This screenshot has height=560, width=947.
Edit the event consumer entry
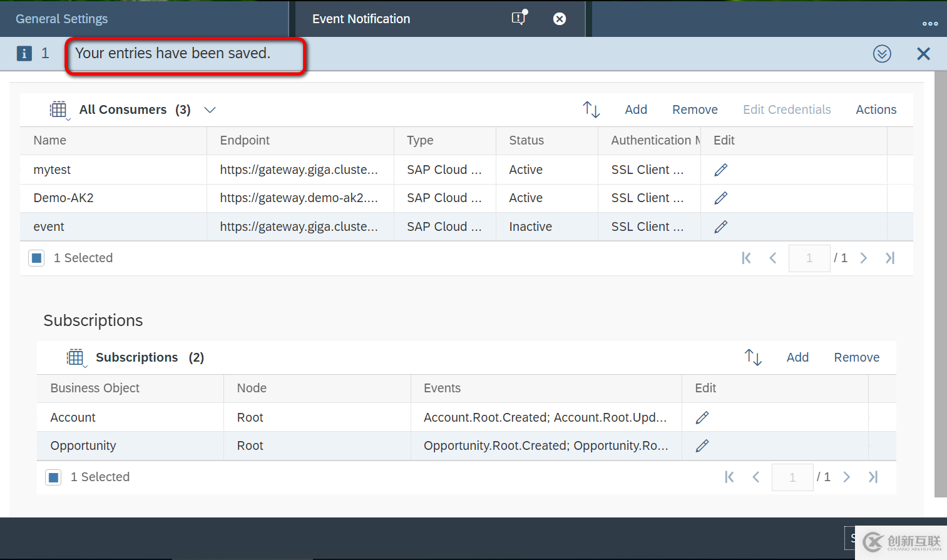click(720, 227)
